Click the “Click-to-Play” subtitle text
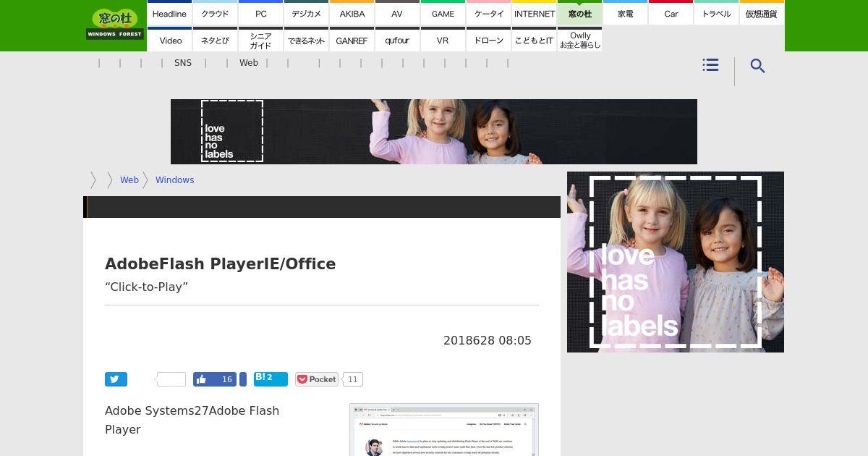868x456 pixels. click(146, 287)
